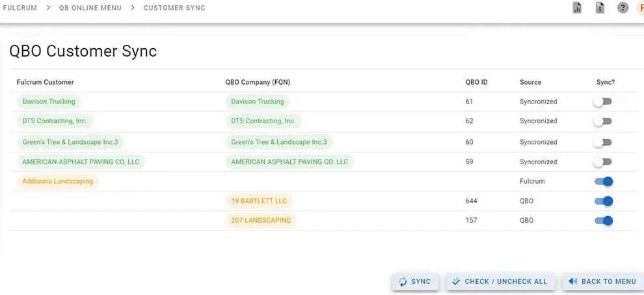Navigate to QB Online Menu breadcrumb
The width and height of the screenshot is (644, 295).
click(90, 8)
